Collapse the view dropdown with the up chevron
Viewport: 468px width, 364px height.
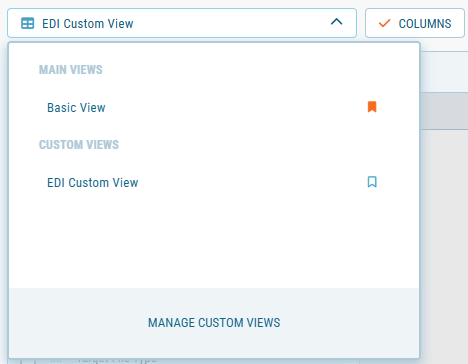[336, 22]
